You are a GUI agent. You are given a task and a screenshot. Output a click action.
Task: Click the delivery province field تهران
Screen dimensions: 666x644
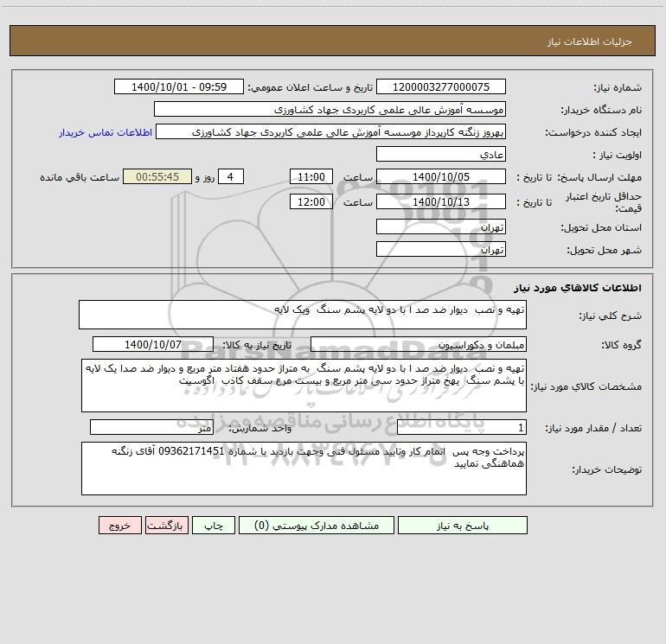click(441, 226)
